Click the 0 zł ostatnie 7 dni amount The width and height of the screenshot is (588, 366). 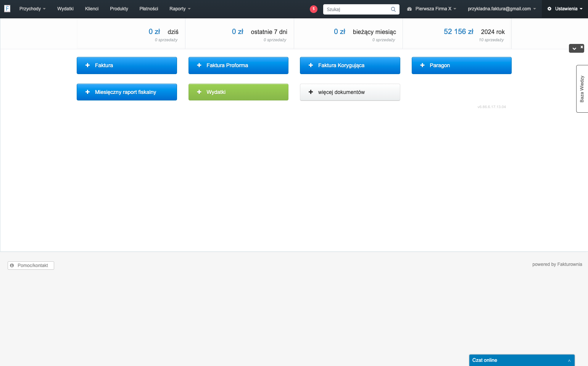237,32
